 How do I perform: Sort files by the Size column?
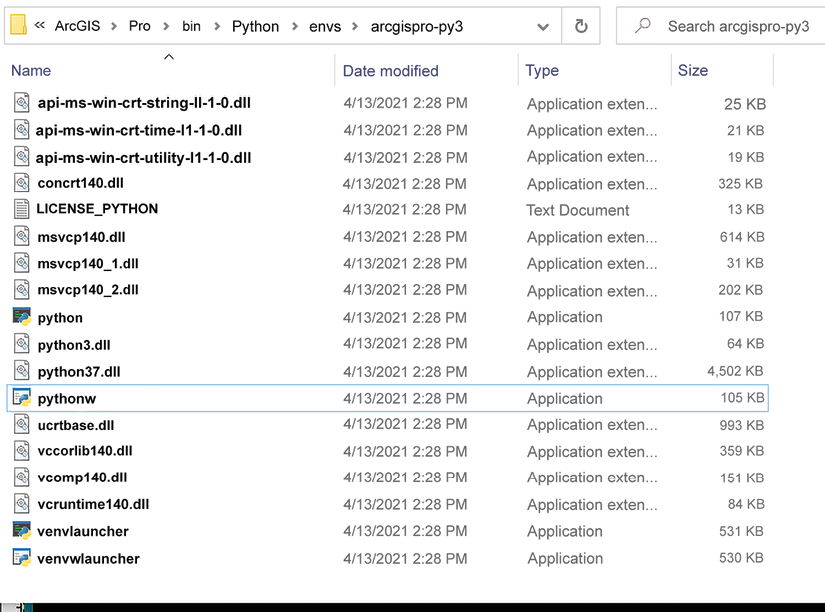pos(692,71)
